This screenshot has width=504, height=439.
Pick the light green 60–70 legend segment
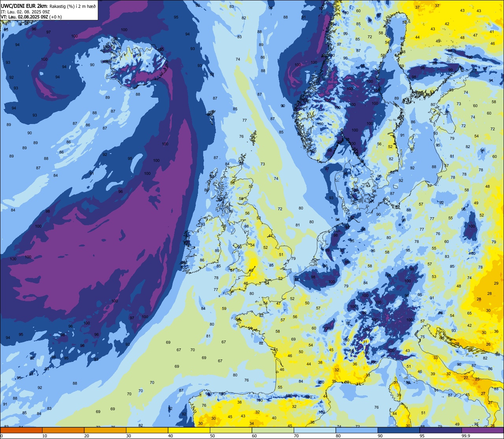click(x=273, y=430)
